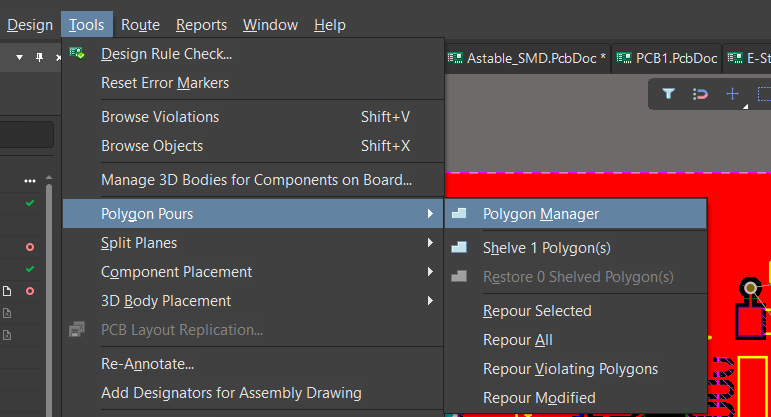
Task: Select Reset Error Markers
Action: click(x=253, y=83)
